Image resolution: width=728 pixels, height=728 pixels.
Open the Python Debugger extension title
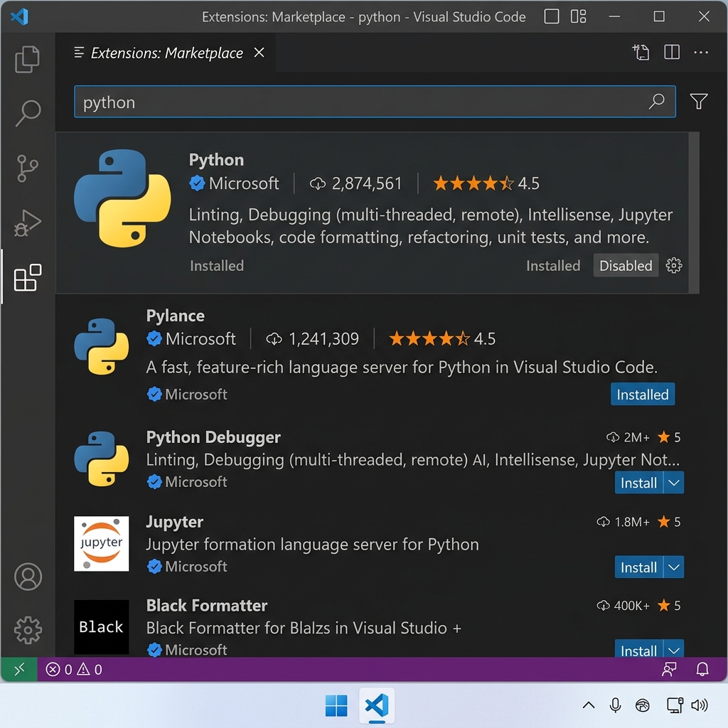(213, 437)
